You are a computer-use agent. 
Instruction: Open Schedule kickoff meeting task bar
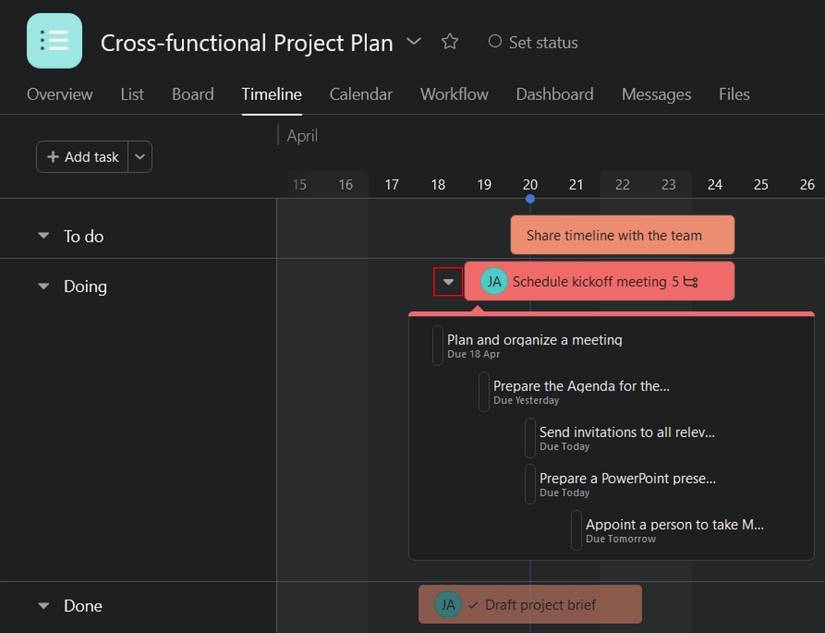pos(599,282)
